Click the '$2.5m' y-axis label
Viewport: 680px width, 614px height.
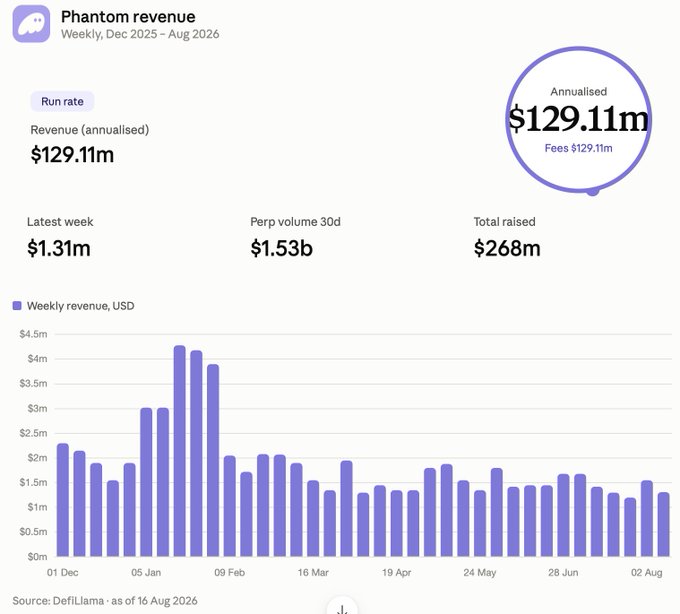point(33,433)
